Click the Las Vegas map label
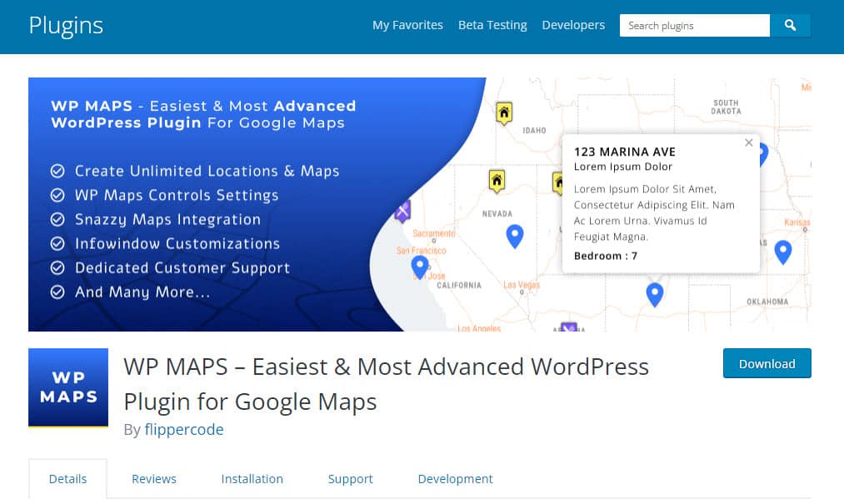Screen dimensions: 844x504 (522, 285)
